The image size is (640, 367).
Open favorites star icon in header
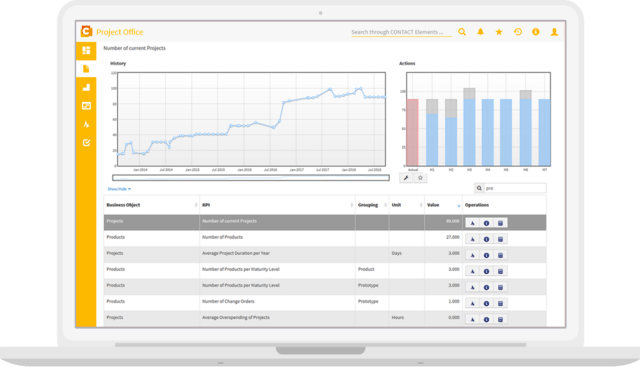(x=499, y=32)
